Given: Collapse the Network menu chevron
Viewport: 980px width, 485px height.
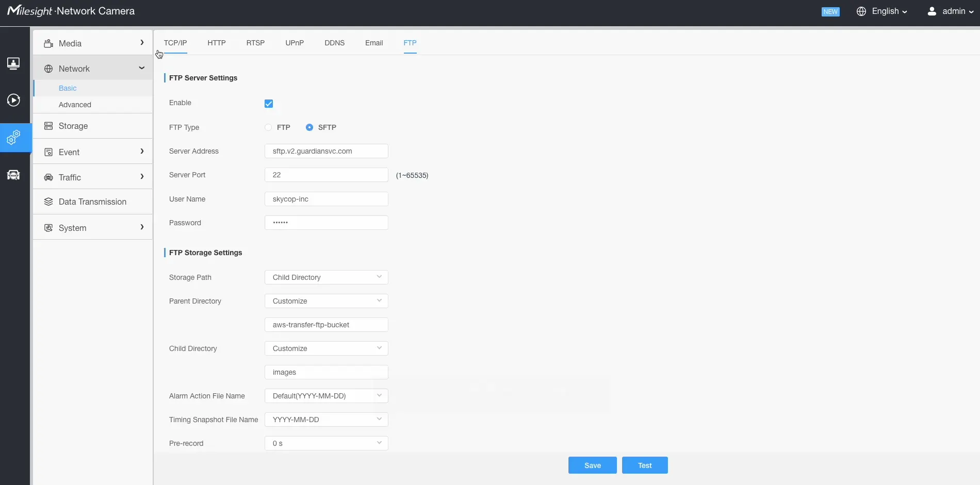Looking at the screenshot, I should click(x=142, y=68).
